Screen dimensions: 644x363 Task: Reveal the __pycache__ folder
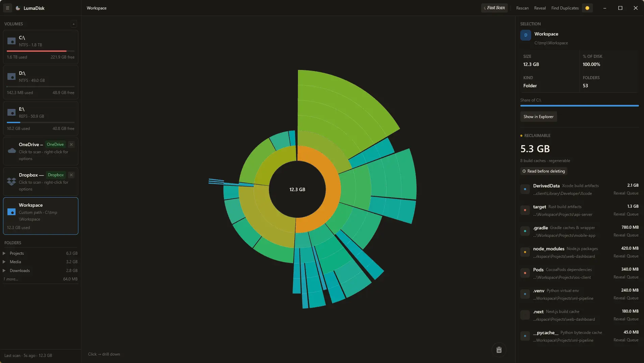(x=619, y=340)
